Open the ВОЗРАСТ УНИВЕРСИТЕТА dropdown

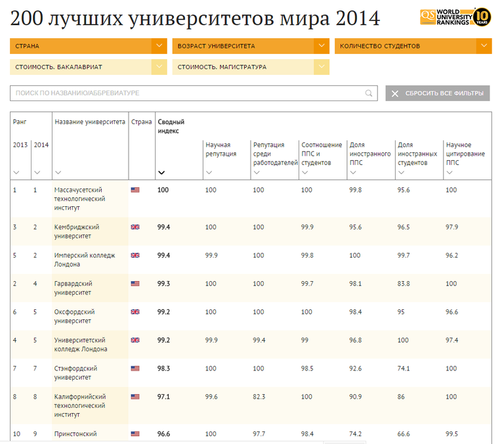click(251, 46)
